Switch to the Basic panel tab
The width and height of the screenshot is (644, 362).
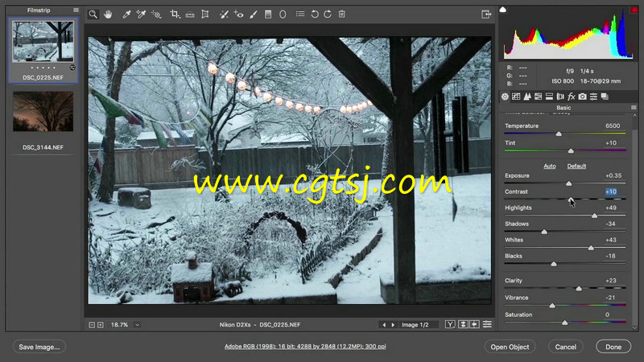[505, 97]
